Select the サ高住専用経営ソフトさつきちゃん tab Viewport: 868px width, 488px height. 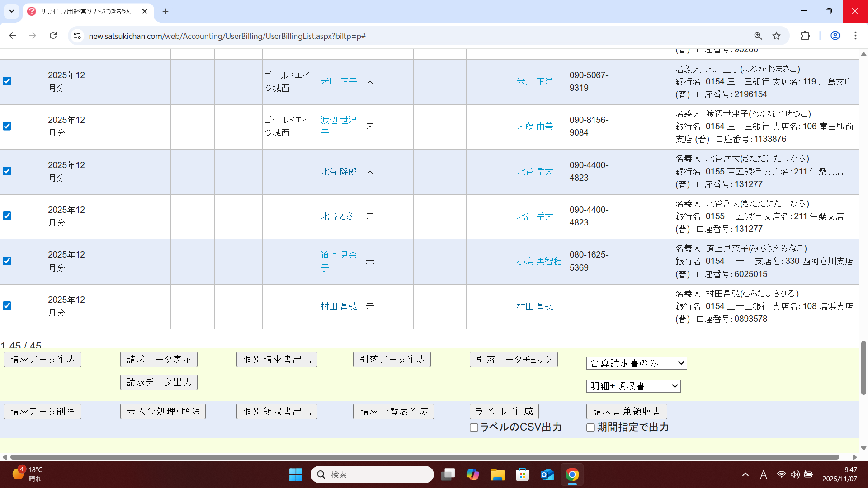tap(86, 11)
